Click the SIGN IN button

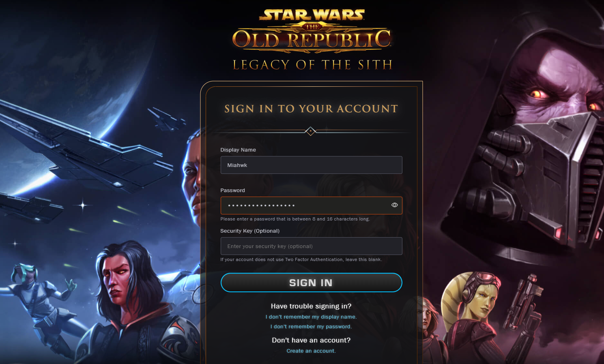tap(311, 283)
